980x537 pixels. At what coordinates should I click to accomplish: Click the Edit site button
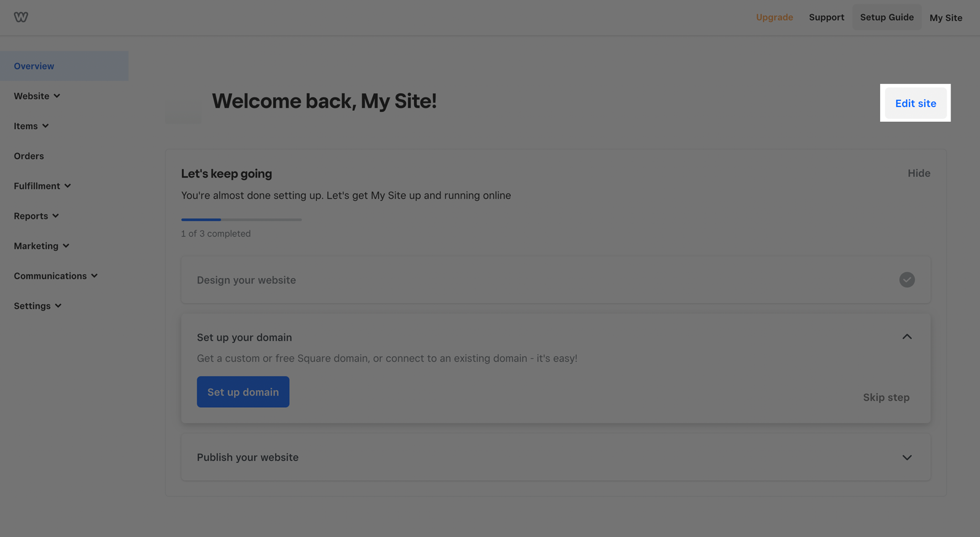[915, 103]
